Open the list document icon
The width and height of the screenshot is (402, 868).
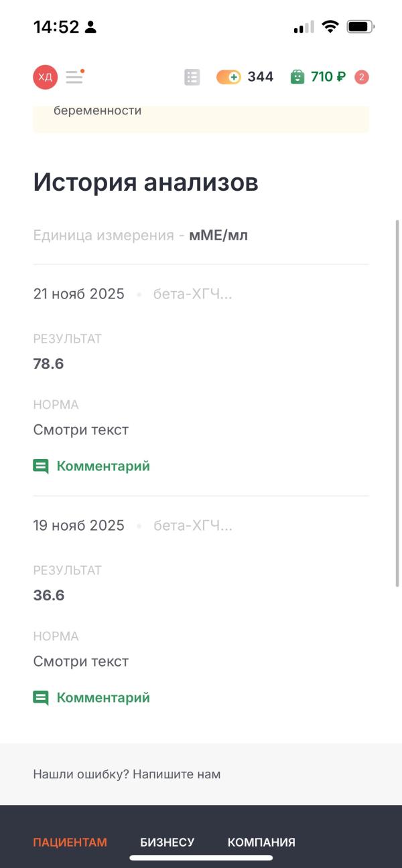192,77
